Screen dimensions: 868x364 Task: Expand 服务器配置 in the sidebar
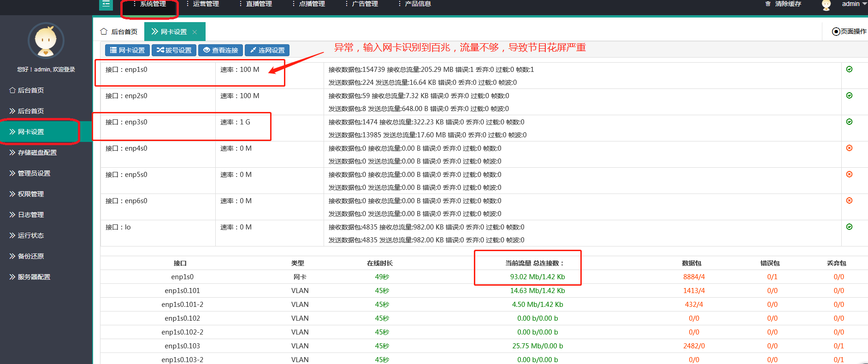click(x=34, y=277)
